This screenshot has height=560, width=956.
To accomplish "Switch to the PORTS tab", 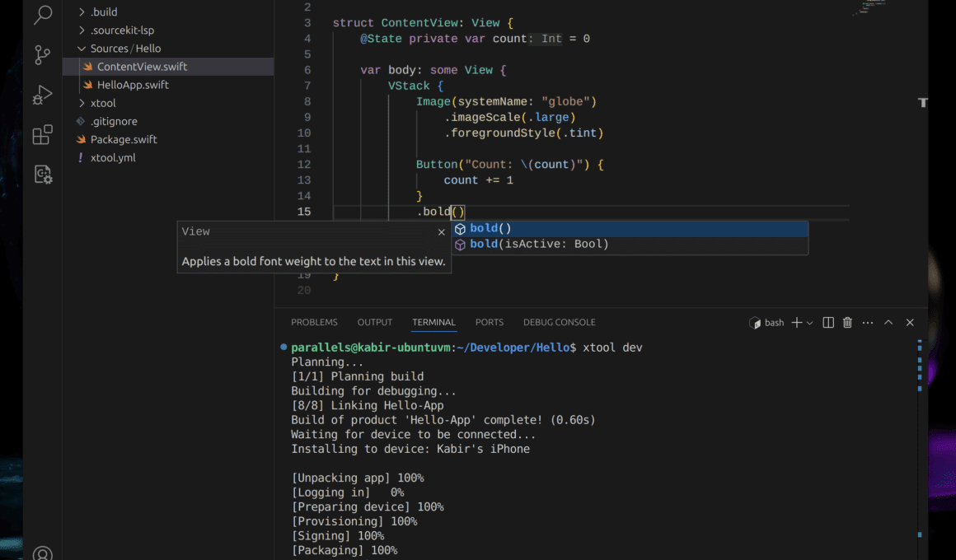I will 490,322.
